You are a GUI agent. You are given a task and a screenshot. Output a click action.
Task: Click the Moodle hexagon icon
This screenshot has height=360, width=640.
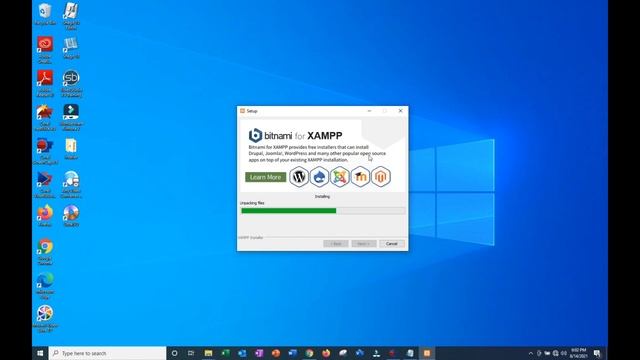[x=360, y=177]
